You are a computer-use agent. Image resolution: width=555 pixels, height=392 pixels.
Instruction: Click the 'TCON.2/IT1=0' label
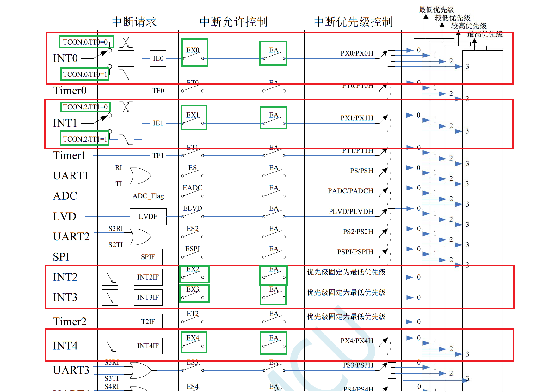85,107
